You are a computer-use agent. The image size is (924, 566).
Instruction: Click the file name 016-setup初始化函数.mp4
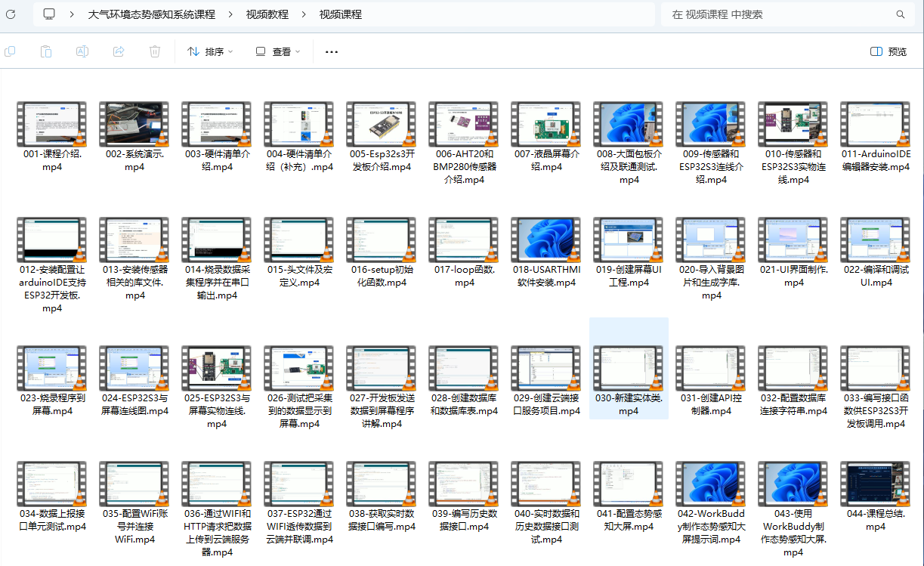click(382, 276)
